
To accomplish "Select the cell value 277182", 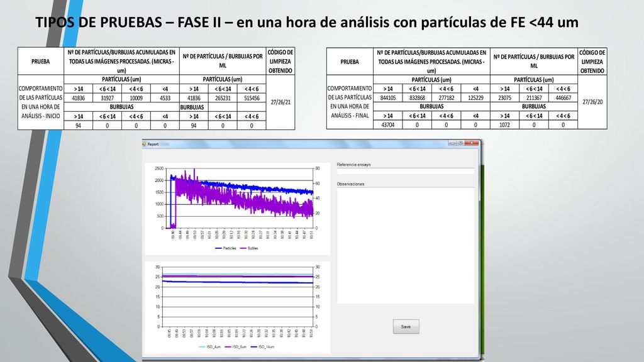I will (x=446, y=97).
